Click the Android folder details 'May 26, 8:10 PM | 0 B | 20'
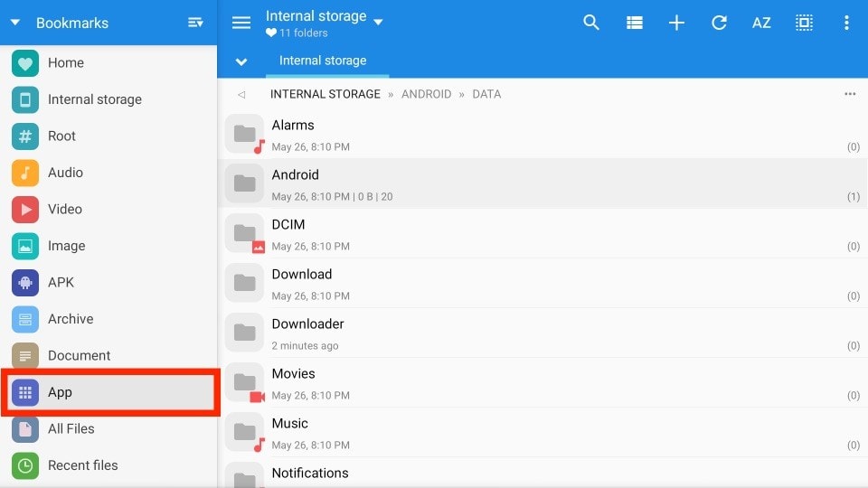The image size is (868, 488). click(x=332, y=196)
